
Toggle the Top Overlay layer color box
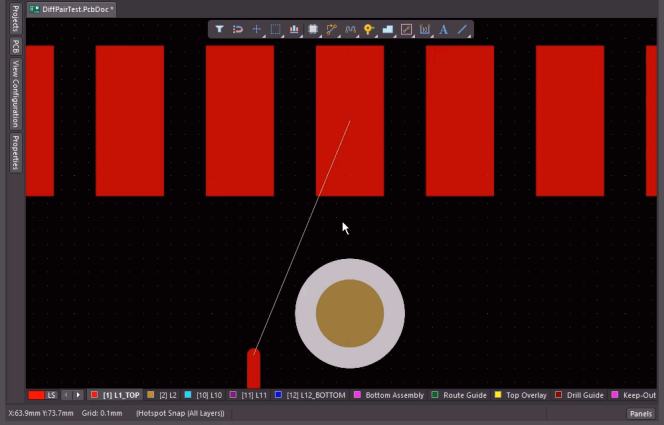coord(498,396)
